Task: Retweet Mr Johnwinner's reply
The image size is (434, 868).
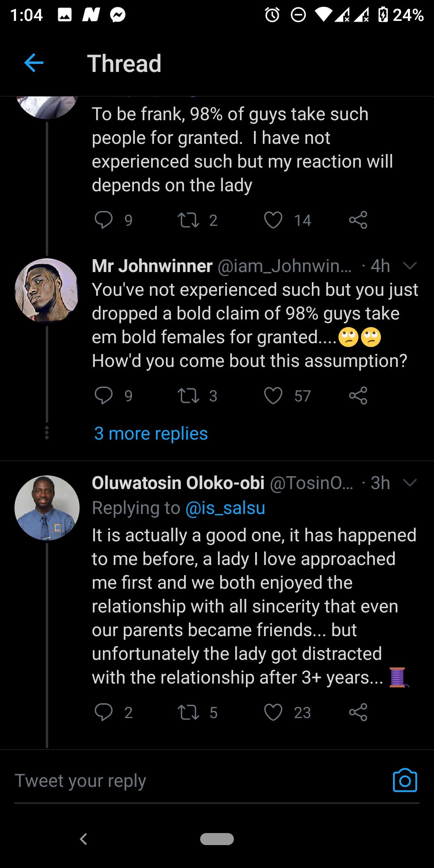Action: pos(188,396)
